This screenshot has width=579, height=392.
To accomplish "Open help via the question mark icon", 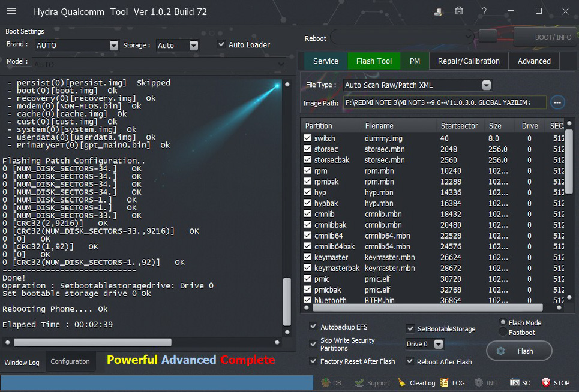I will [x=484, y=11].
